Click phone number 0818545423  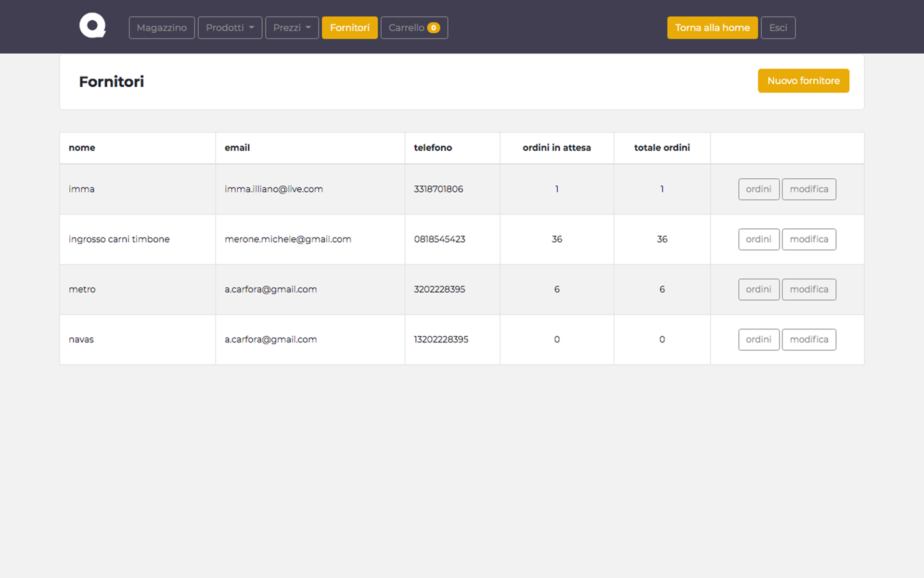[439, 239]
